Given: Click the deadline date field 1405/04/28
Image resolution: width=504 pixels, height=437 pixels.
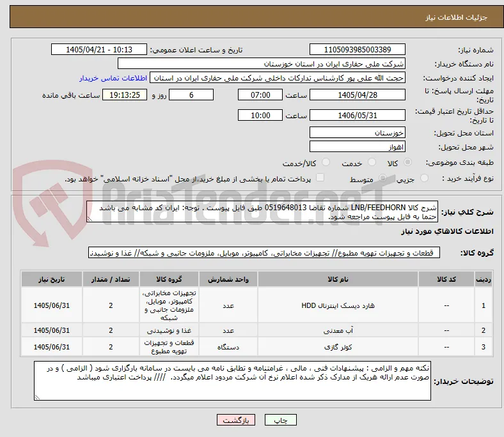Looking at the screenshot, I should pyautogui.click(x=357, y=95).
